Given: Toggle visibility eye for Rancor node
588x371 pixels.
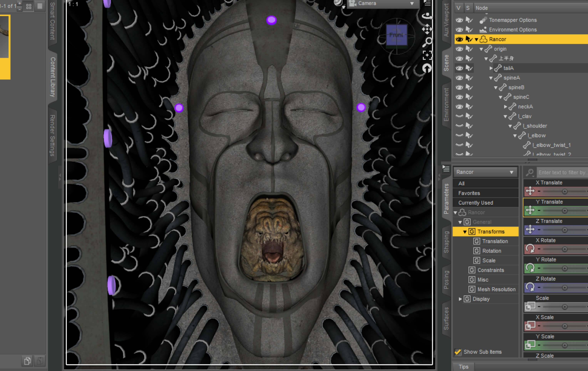Looking at the screenshot, I should tap(459, 39).
